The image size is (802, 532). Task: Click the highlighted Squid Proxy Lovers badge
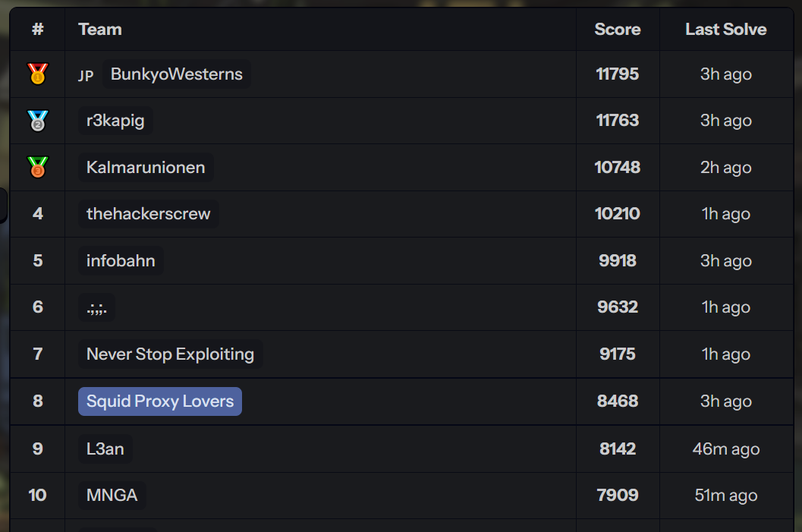(160, 401)
